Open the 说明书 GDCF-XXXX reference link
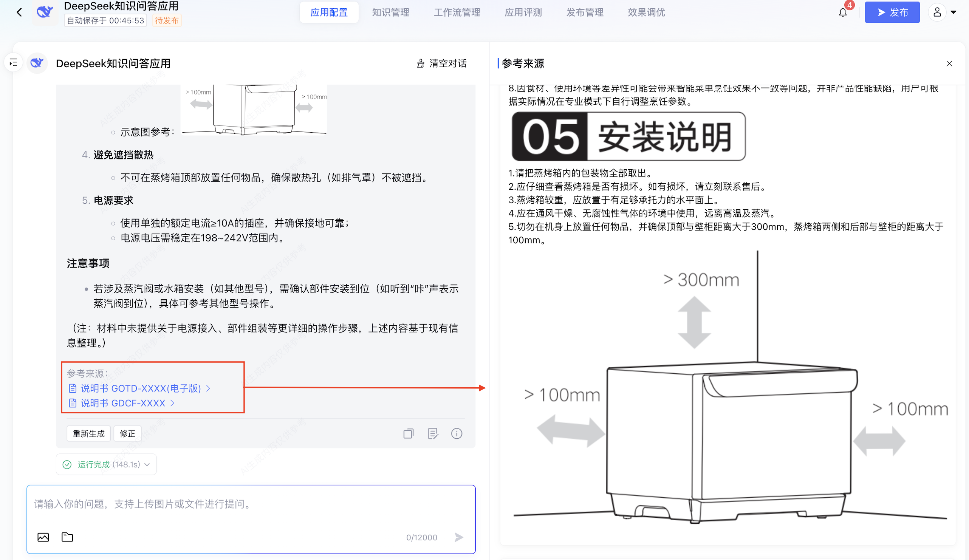Image resolution: width=969 pixels, height=560 pixels. click(x=123, y=403)
